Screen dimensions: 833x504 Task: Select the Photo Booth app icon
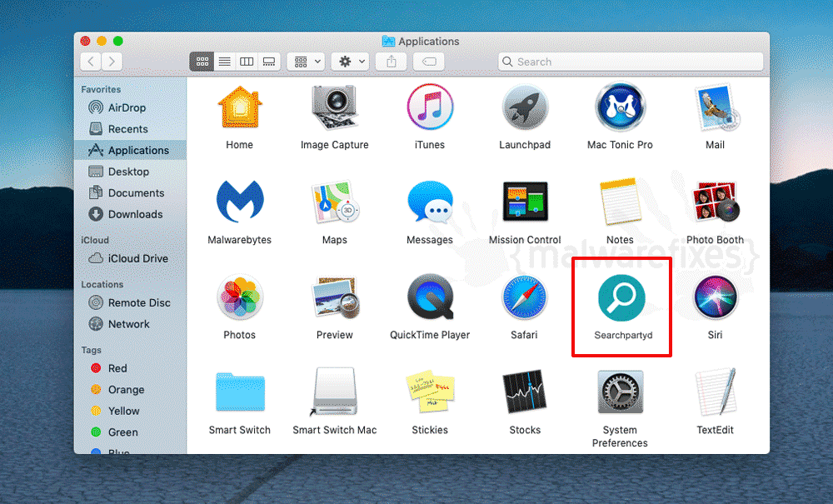pyautogui.click(x=715, y=202)
